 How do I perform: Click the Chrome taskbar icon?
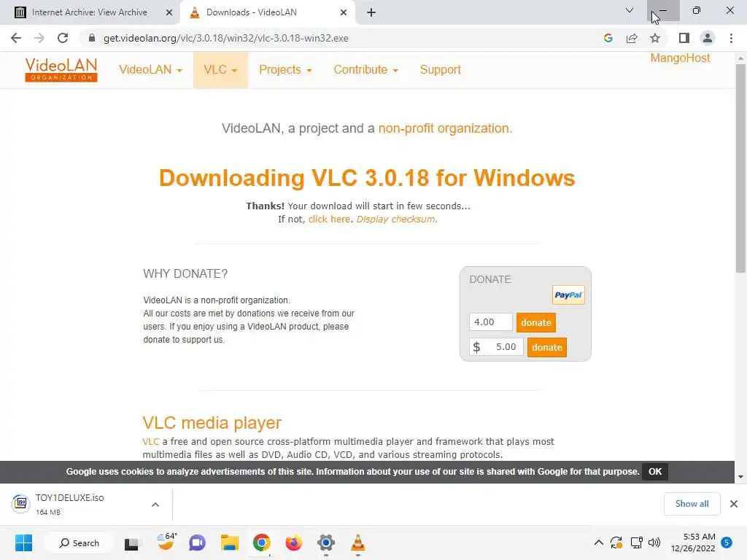[x=262, y=542]
